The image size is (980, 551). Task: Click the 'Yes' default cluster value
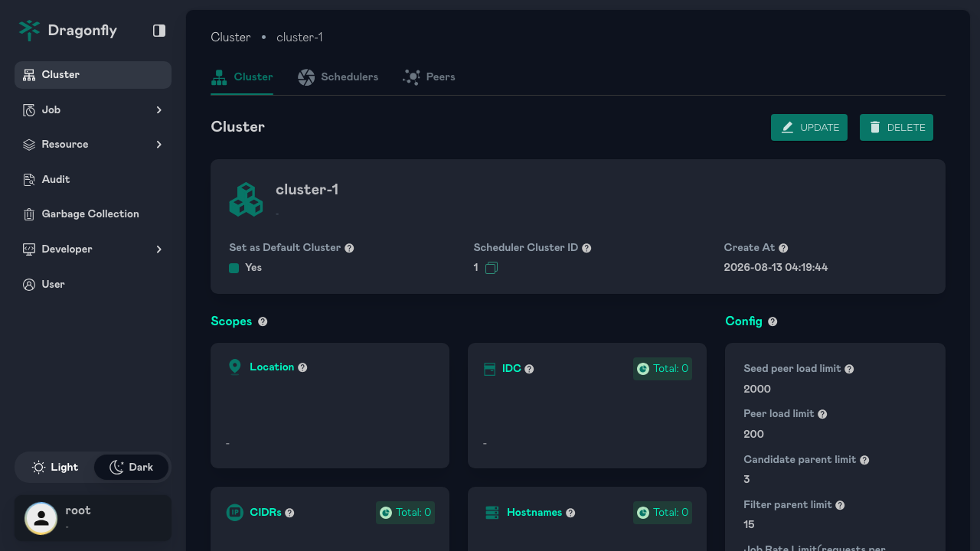253,268
